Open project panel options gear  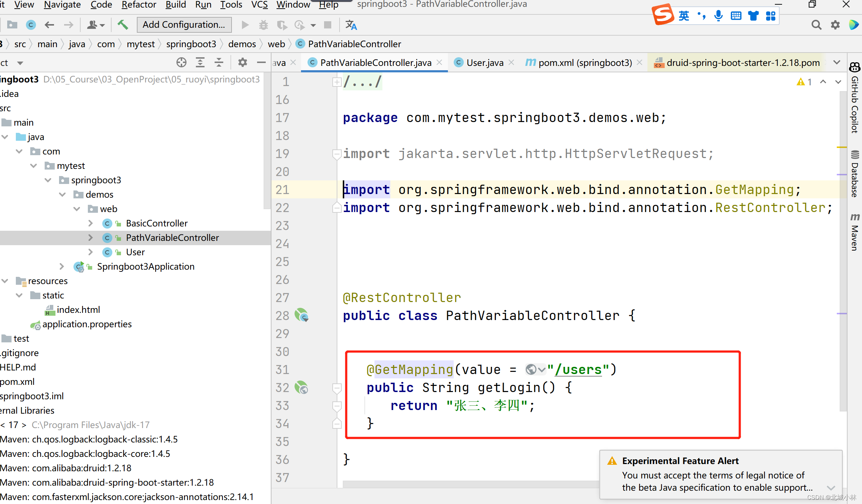click(243, 63)
